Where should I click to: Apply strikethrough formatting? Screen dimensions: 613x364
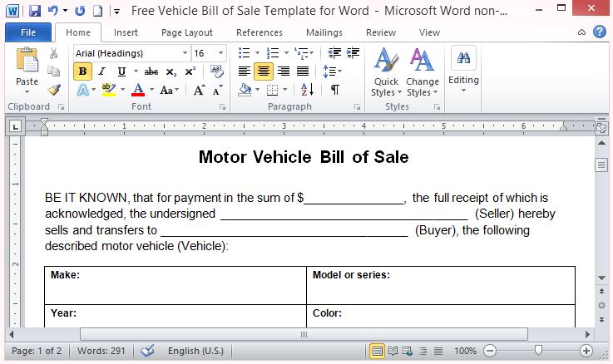[x=151, y=71]
